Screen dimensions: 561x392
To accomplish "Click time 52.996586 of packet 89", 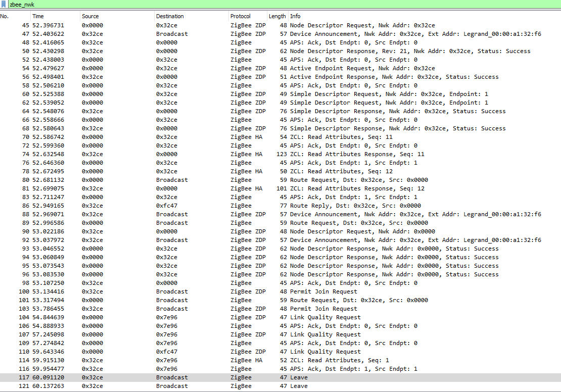I will (x=49, y=223).
